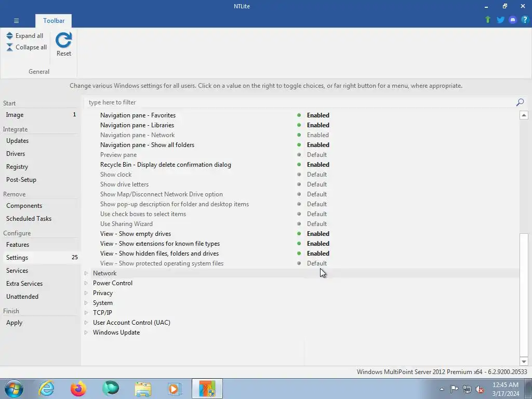The width and height of the screenshot is (532, 399).
Task: Click Expand all in General group
Action: click(25, 36)
